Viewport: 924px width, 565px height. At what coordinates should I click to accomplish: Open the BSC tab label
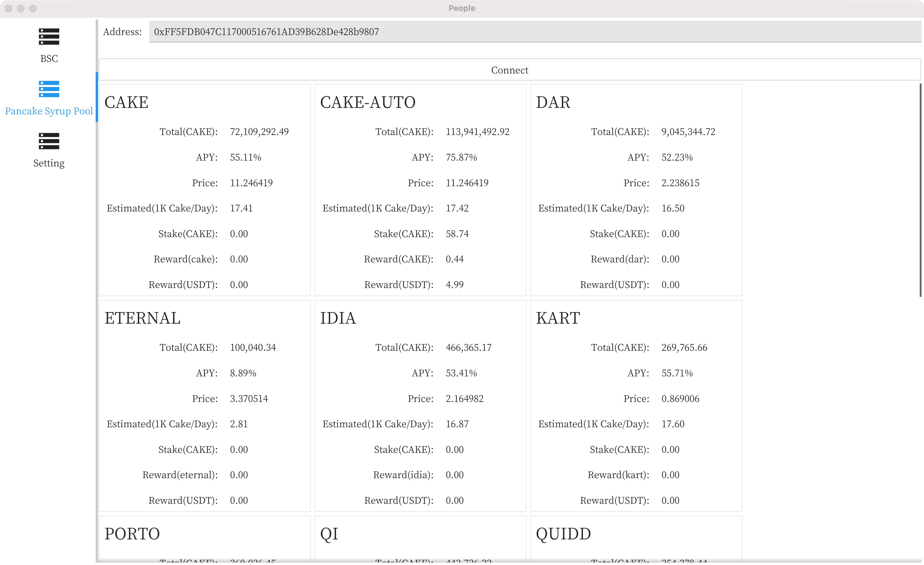[x=49, y=59]
